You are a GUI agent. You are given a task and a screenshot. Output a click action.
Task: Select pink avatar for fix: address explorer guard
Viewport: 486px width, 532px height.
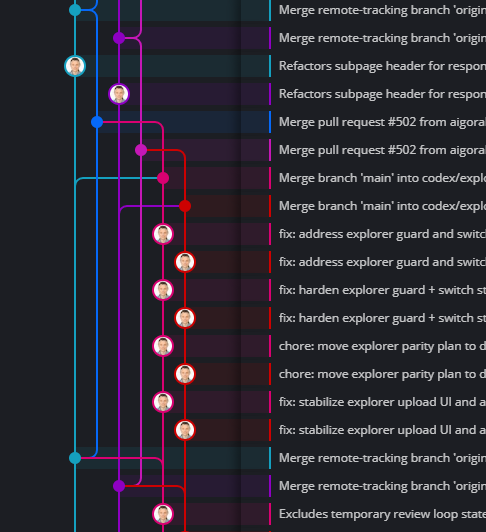click(x=163, y=234)
